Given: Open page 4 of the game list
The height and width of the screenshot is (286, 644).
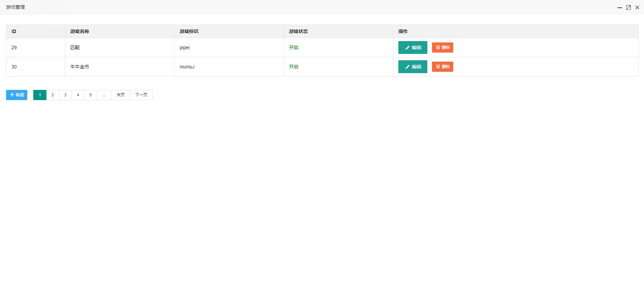Looking at the screenshot, I should click(78, 95).
